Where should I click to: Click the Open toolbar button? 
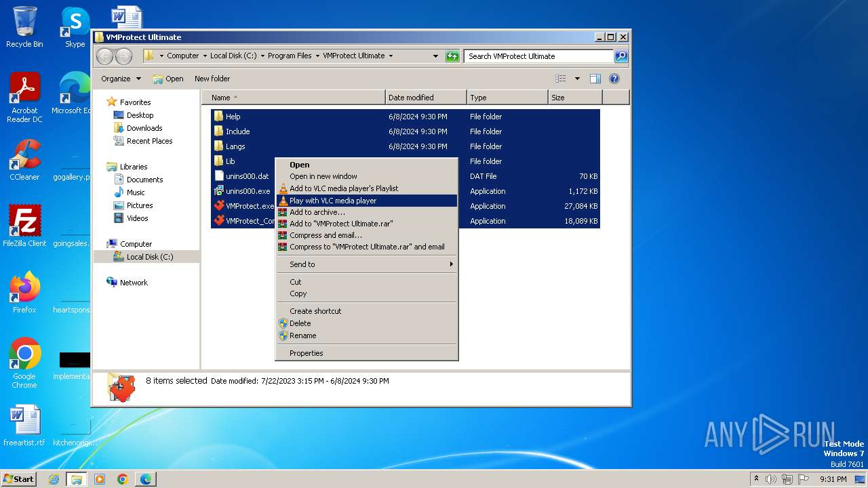click(x=168, y=79)
